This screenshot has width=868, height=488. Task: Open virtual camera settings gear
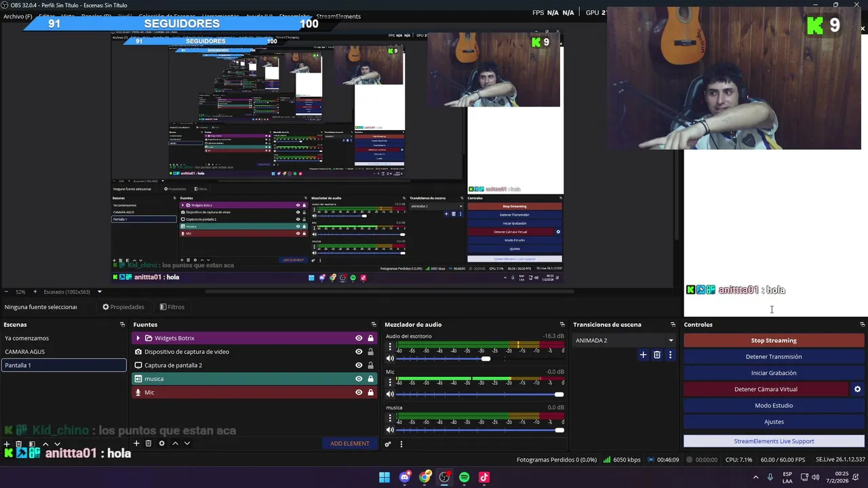pyautogui.click(x=857, y=389)
